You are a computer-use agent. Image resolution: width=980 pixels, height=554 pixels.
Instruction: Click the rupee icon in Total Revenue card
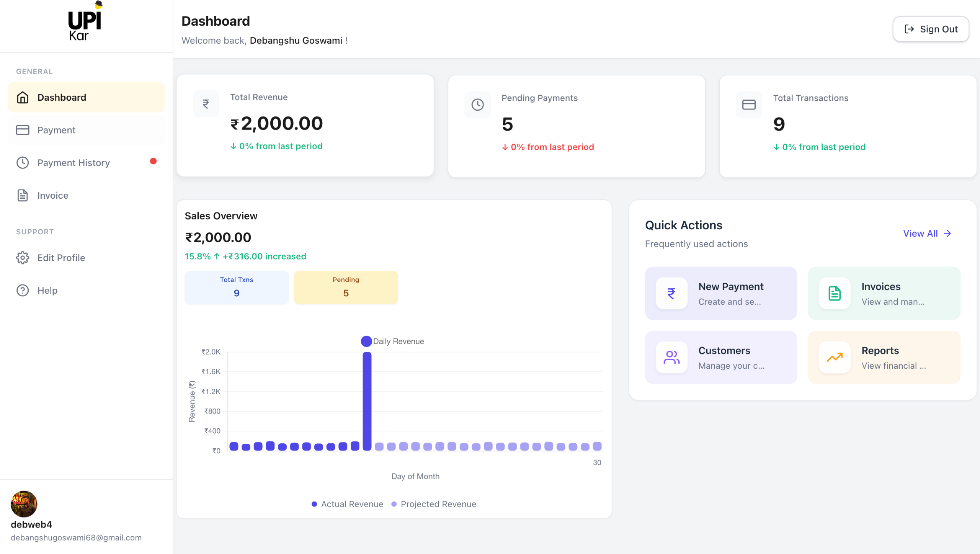tap(206, 104)
